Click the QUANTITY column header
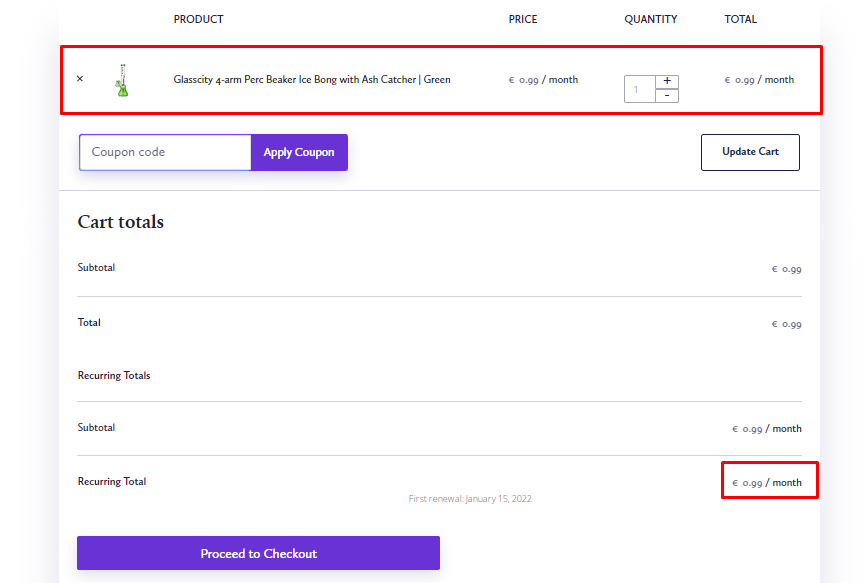This screenshot has height=583, width=862. pyautogui.click(x=650, y=18)
